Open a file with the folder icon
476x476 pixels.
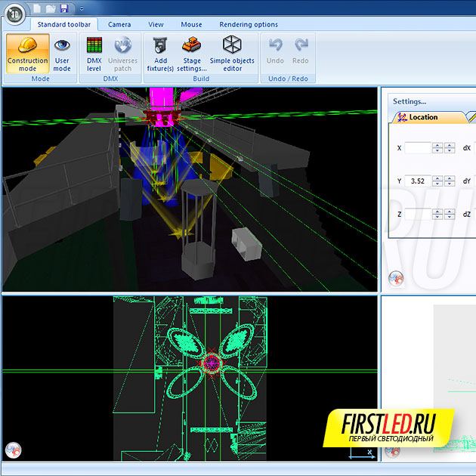click(51, 8)
